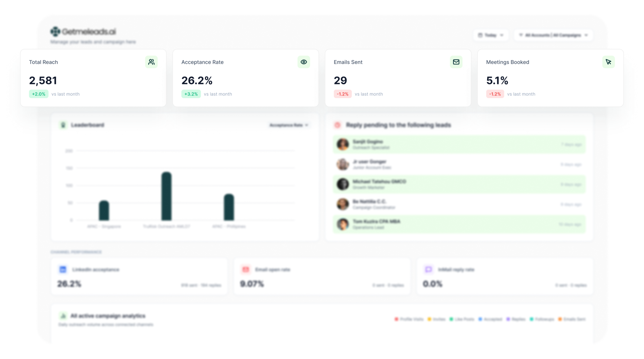Click the 29 Emails Sent value
Viewport: 644px width, 359px height.
coord(340,80)
